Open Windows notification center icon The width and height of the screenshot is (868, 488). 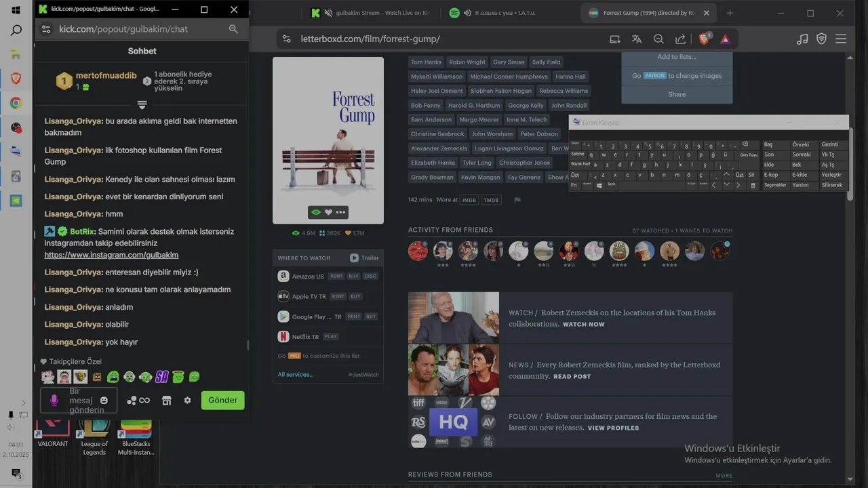click(16, 474)
